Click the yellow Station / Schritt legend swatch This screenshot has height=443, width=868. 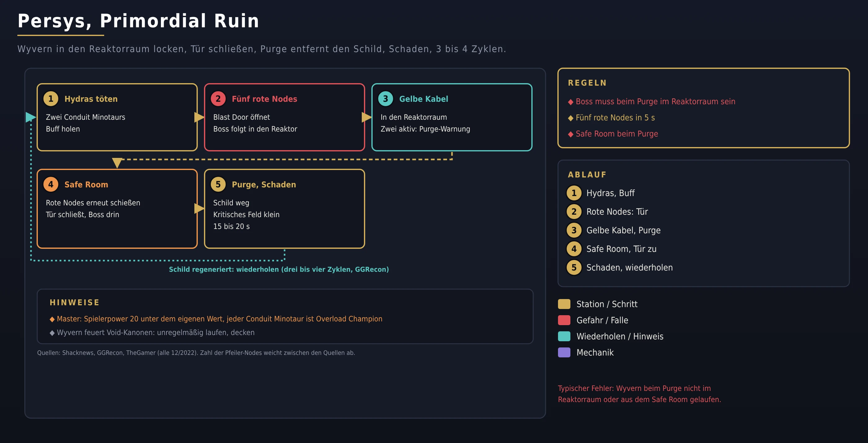tap(564, 304)
